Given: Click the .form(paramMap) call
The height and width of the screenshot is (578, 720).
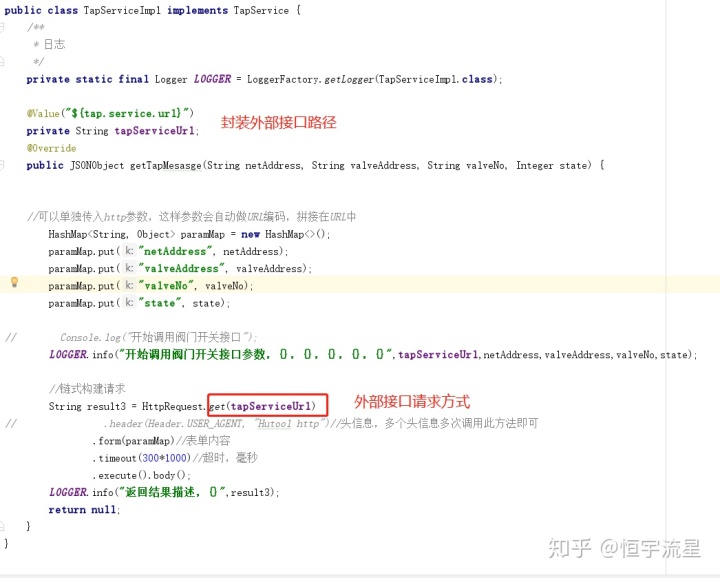Looking at the screenshot, I should 133,441.
